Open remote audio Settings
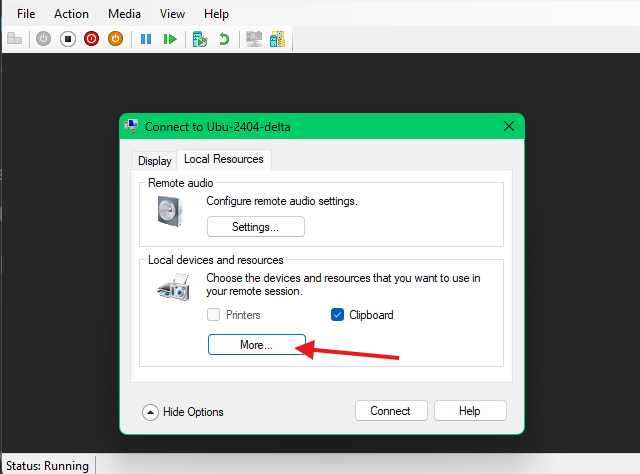 255,227
